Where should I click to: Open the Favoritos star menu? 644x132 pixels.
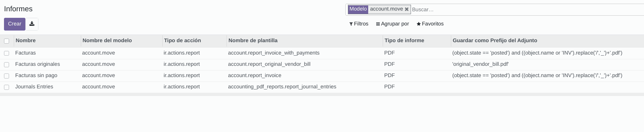coord(430,24)
